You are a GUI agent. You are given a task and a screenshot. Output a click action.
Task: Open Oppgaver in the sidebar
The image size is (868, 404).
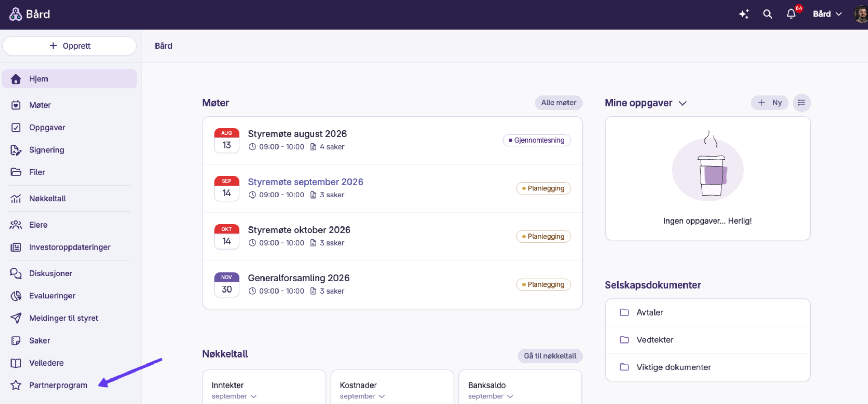pos(70,127)
